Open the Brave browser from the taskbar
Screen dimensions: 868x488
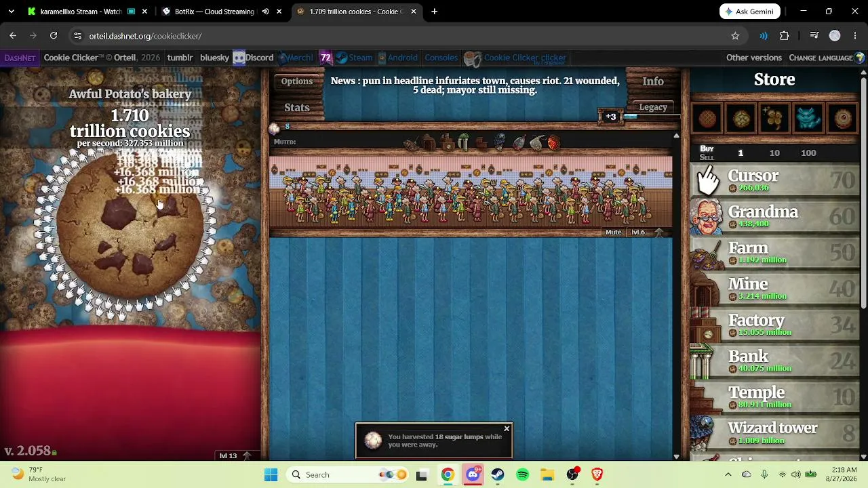coord(597,474)
